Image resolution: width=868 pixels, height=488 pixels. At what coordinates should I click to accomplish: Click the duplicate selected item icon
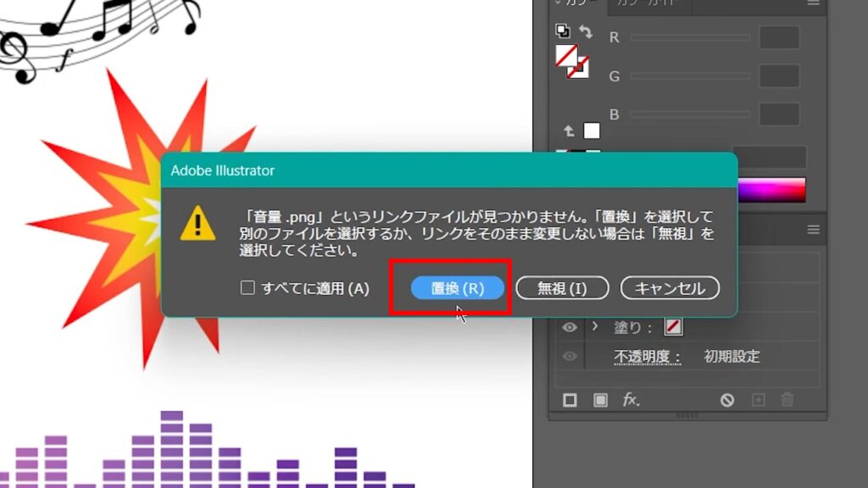coord(759,400)
